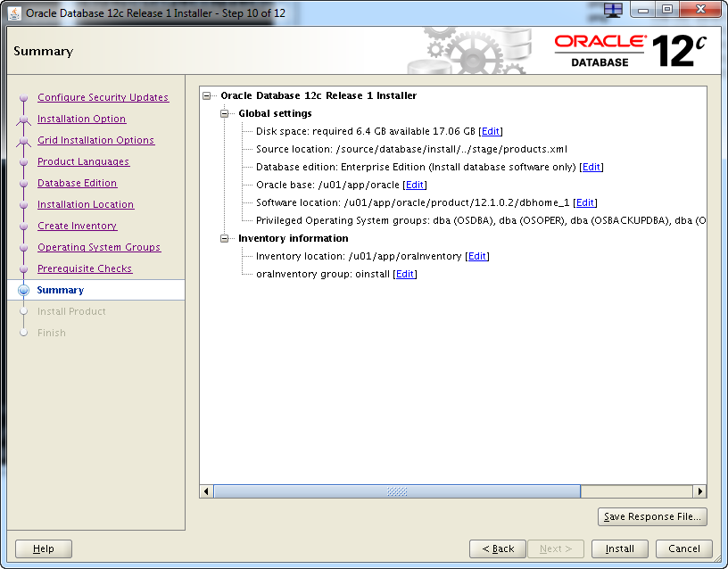Close the installer window
This screenshot has height=569, width=728.
click(700, 10)
